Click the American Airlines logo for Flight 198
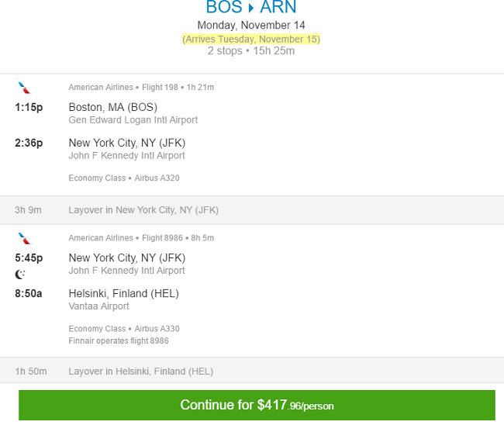This screenshot has height=425, width=504. point(25,88)
